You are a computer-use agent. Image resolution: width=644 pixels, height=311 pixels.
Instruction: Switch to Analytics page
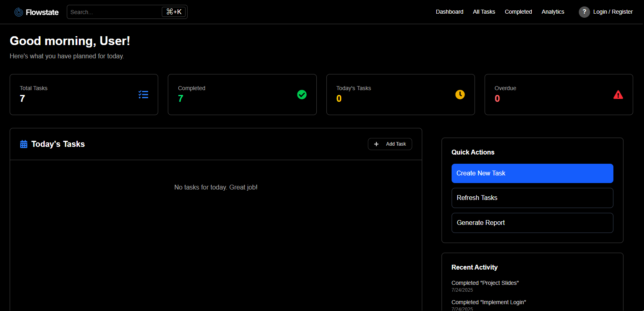(553, 12)
